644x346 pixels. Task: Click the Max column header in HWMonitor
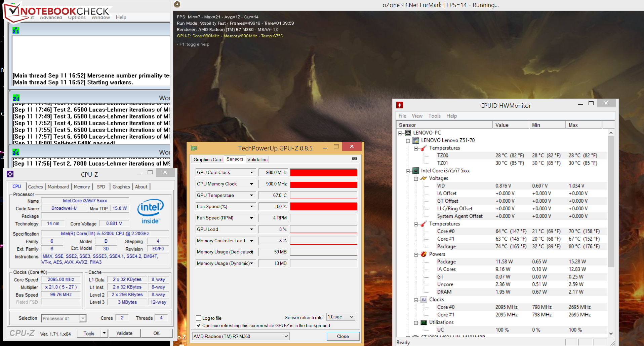pyautogui.click(x=583, y=125)
